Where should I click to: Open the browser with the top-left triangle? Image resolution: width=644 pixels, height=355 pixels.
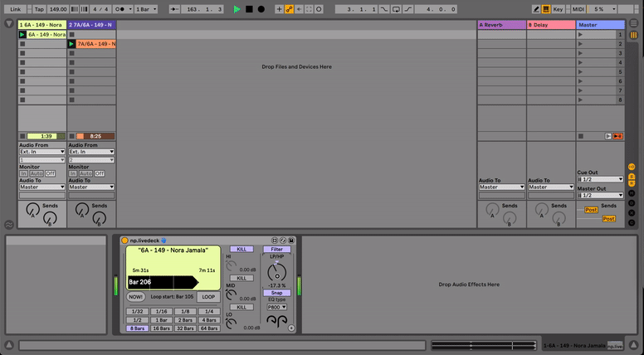coord(9,24)
